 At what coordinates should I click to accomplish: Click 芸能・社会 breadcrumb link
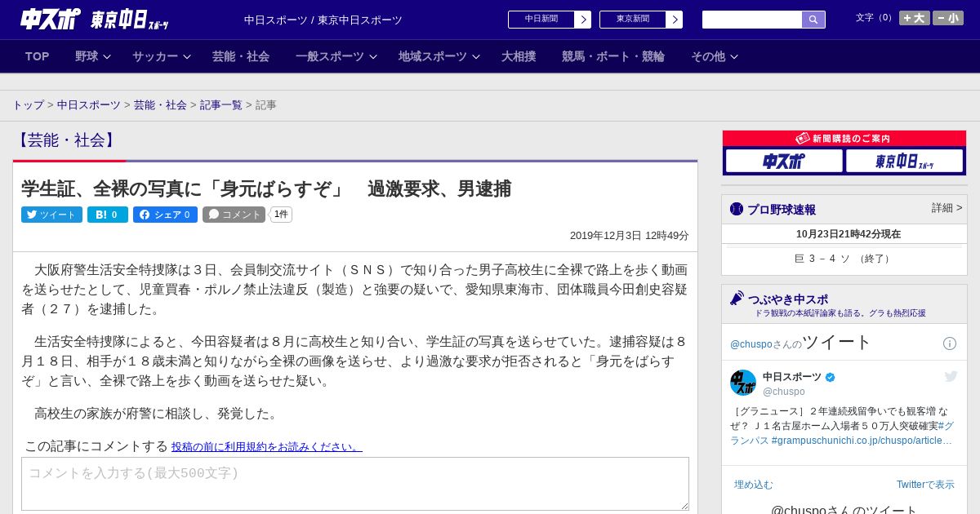coord(160,105)
